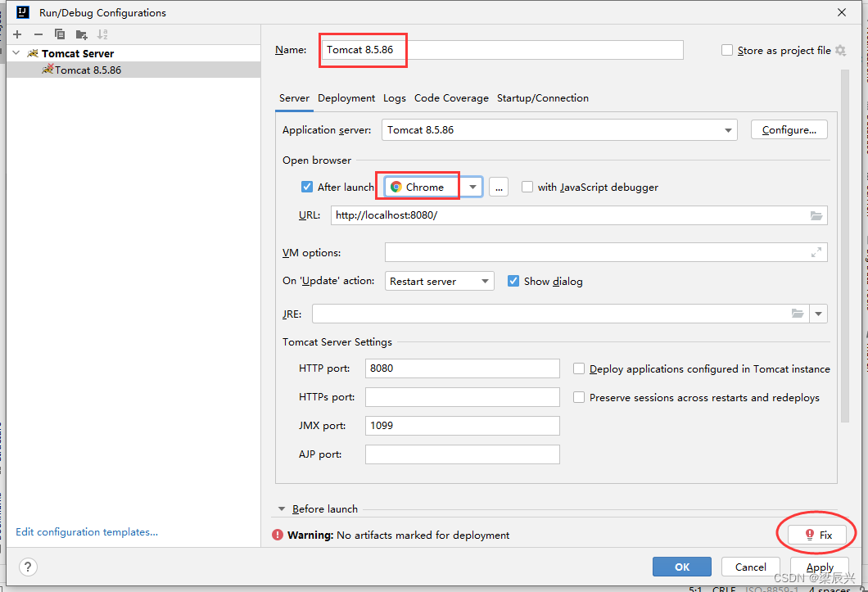
Task: Click the Fix button
Action: click(x=817, y=535)
